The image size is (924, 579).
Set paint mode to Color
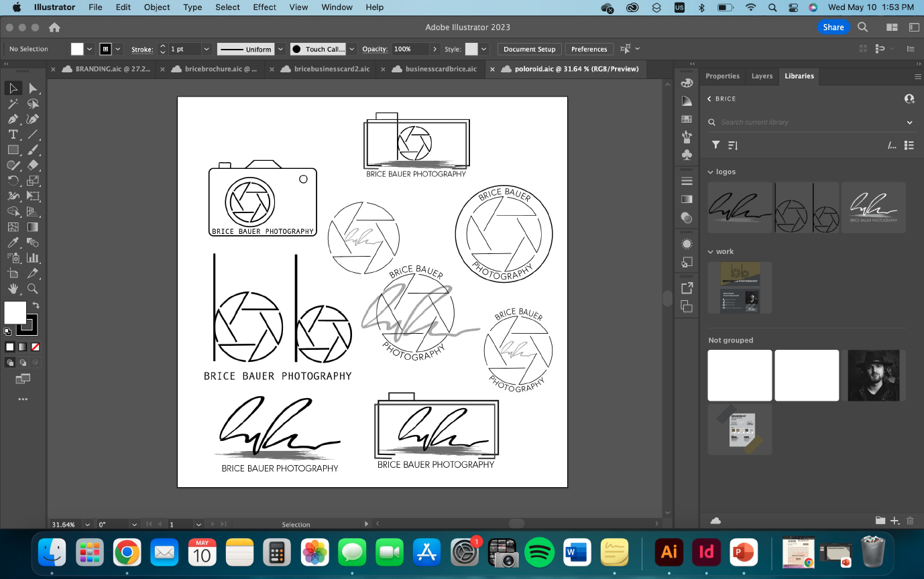(10, 347)
